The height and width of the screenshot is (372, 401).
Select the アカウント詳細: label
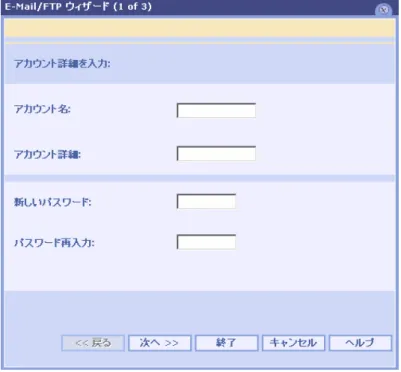pyautogui.click(x=47, y=154)
